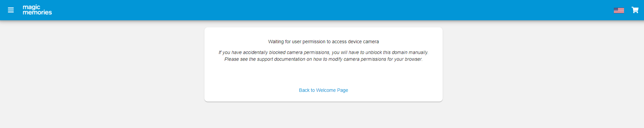The image size is (644, 128).
Task: Click the 'Waiting for user permission' message
Action: tap(324, 42)
